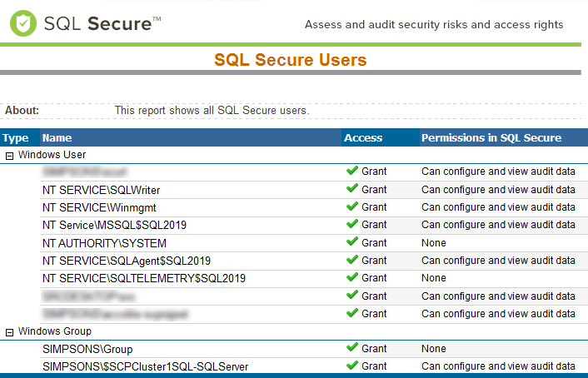Click the Type column header
The width and height of the screenshot is (588, 378).
pyautogui.click(x=15, y=138)
